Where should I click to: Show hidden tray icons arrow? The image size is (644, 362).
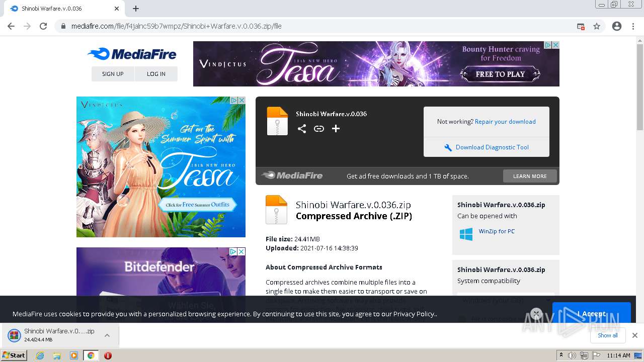tap(561, 355)
